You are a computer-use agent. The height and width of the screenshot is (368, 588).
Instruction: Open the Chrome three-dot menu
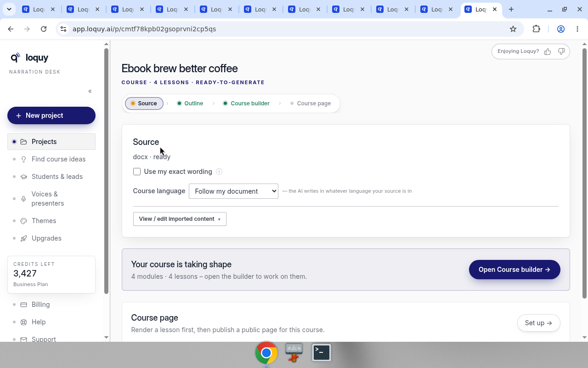[577, 29]
